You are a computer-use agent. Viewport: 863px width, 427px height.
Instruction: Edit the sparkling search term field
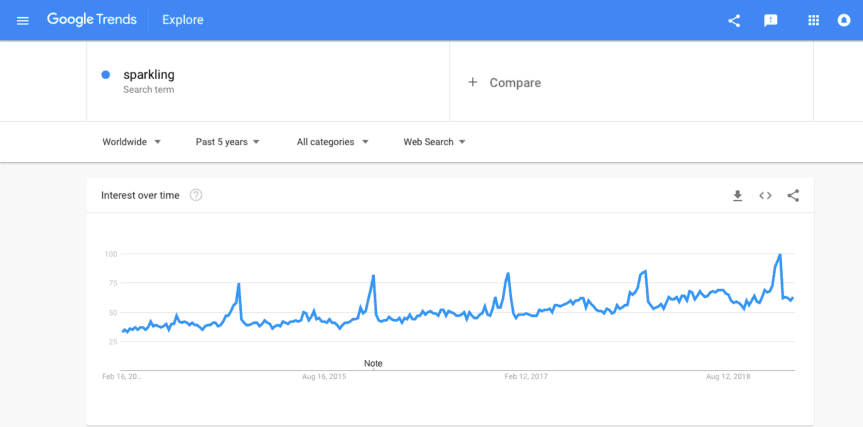click(x=149, y=75)
